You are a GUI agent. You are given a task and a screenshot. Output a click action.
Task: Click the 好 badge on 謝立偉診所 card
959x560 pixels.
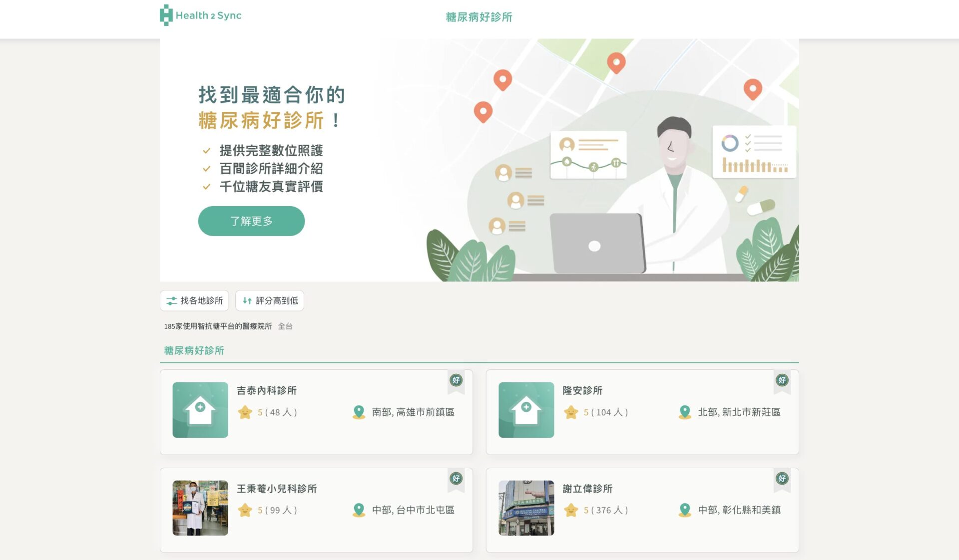[x=782, y=478]
